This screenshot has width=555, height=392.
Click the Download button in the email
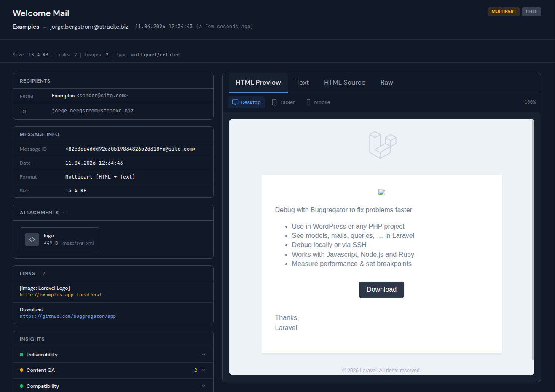pyautogui.click(x=381, y=289)
